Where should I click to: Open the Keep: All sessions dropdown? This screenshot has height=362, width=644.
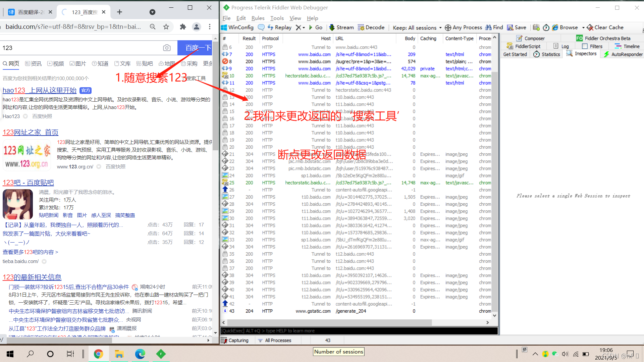point(417,28)
